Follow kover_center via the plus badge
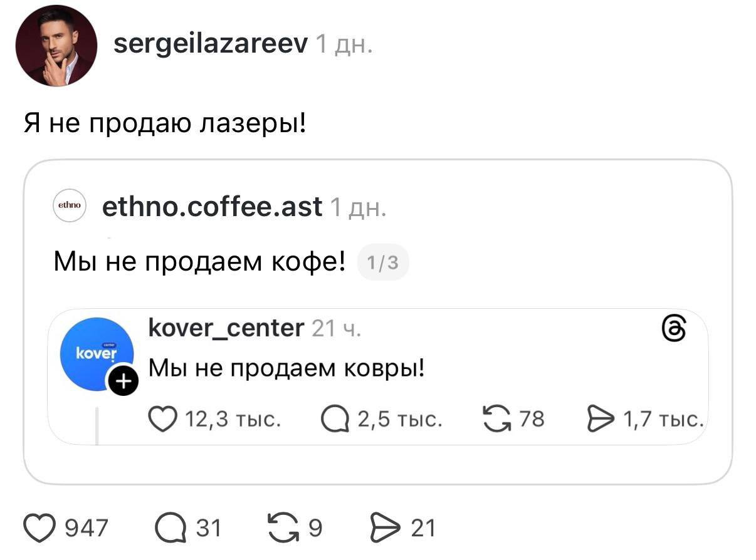 123,380
